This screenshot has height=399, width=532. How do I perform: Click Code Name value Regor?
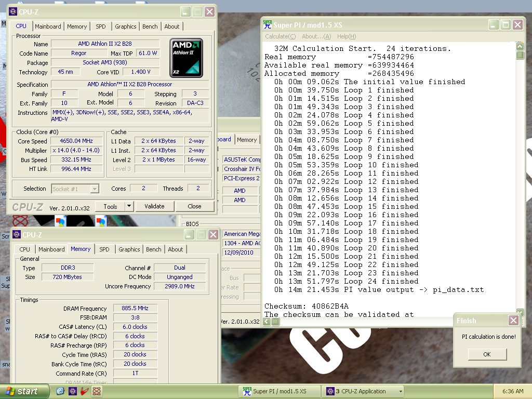pyautogui.click(x=79, y=54)
